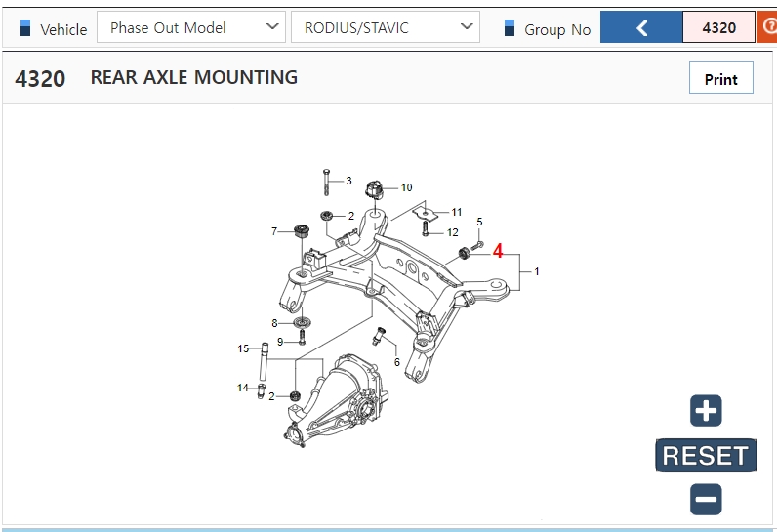This screenshot has height=532, width=777.
Task: Click part label 6 in the diagram
Action: (397, 362)
